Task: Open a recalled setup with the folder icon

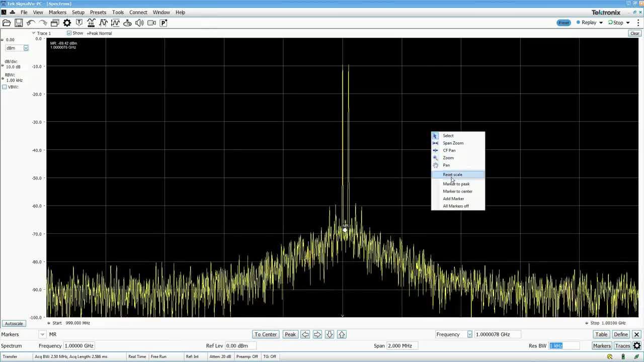Action: click(x=7, y=23)
